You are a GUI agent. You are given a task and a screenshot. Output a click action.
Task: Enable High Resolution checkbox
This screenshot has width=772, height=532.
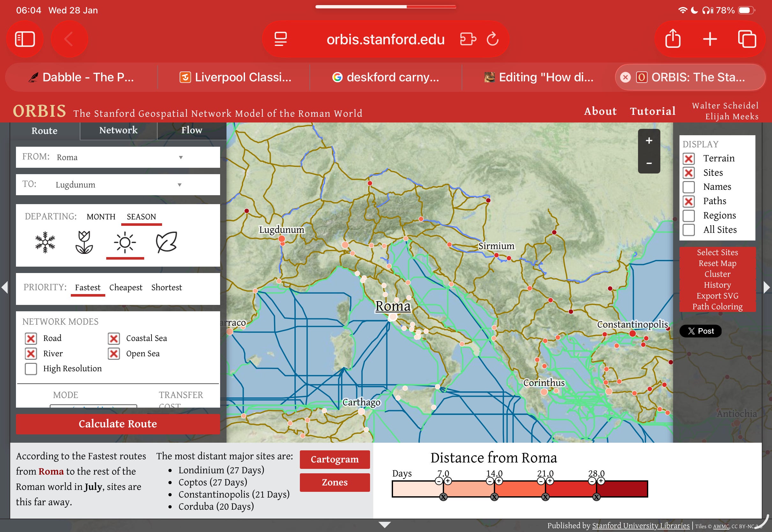(x=31, y=369)
